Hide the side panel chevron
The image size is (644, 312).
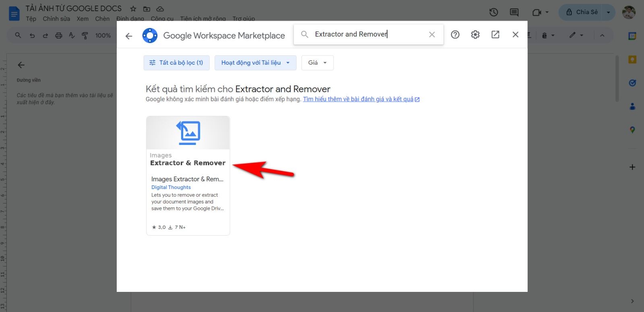[632, 301]
